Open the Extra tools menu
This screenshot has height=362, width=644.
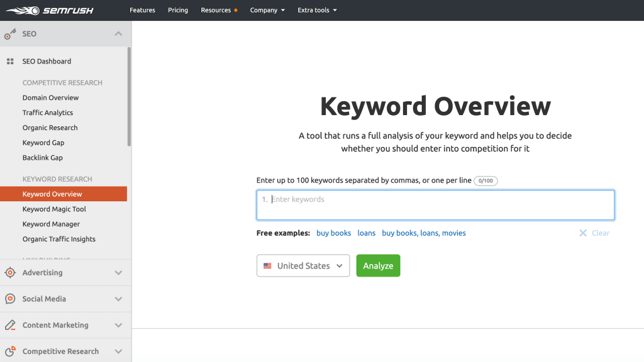(317, 10)
